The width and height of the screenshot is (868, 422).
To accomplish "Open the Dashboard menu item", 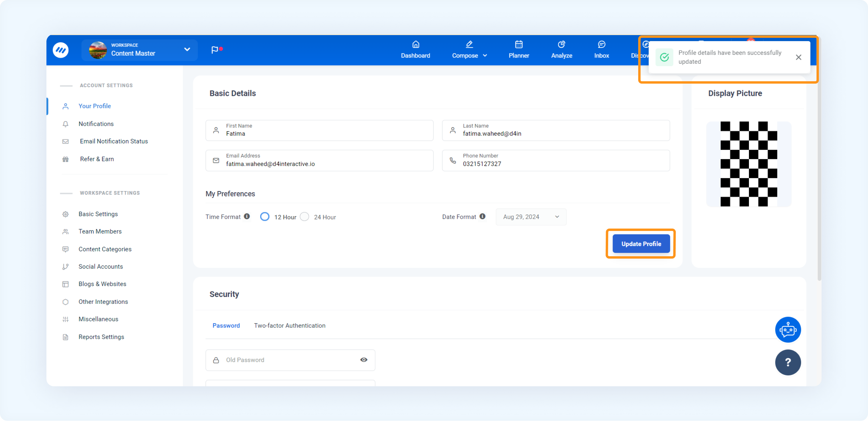I will point(416,50).
